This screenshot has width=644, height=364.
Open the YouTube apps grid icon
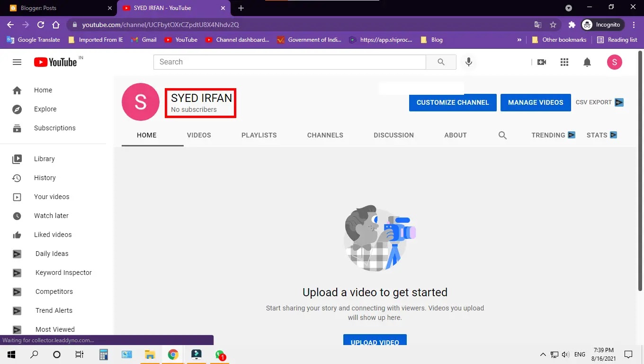(564, 62)
